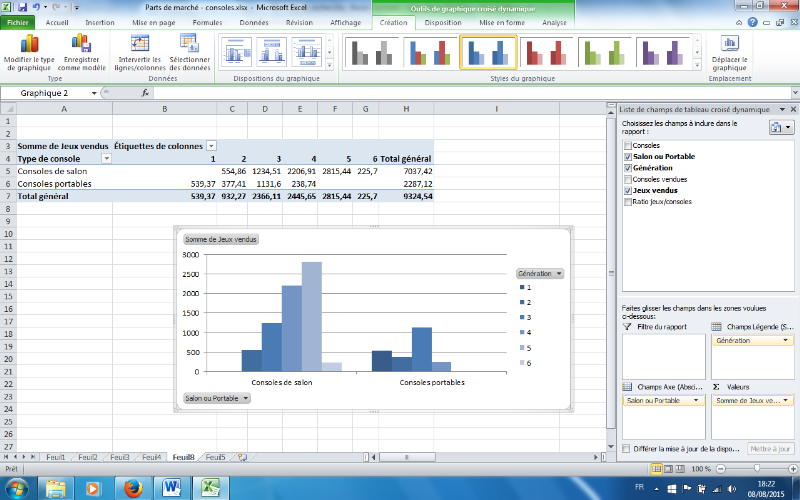Click Intervertir les lignes/colonnes icon

pyautogui.click(x=139, y=43)
